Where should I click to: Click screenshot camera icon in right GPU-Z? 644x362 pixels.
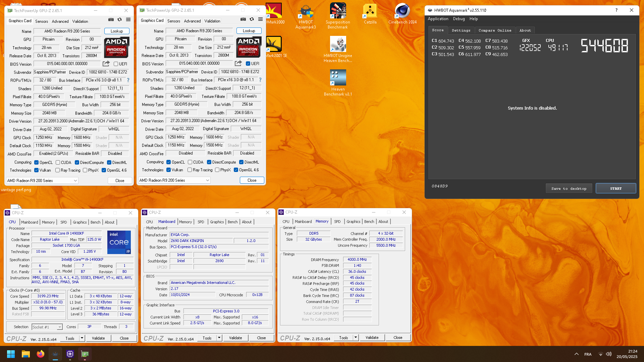click(x=243, y=19)
